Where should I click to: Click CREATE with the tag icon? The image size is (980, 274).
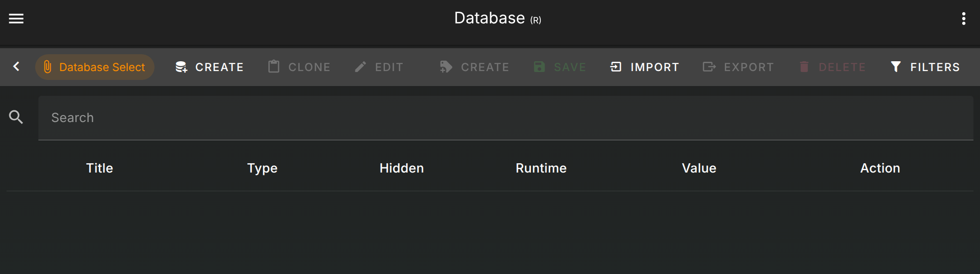pyautogui.click(x=474, y=67)
